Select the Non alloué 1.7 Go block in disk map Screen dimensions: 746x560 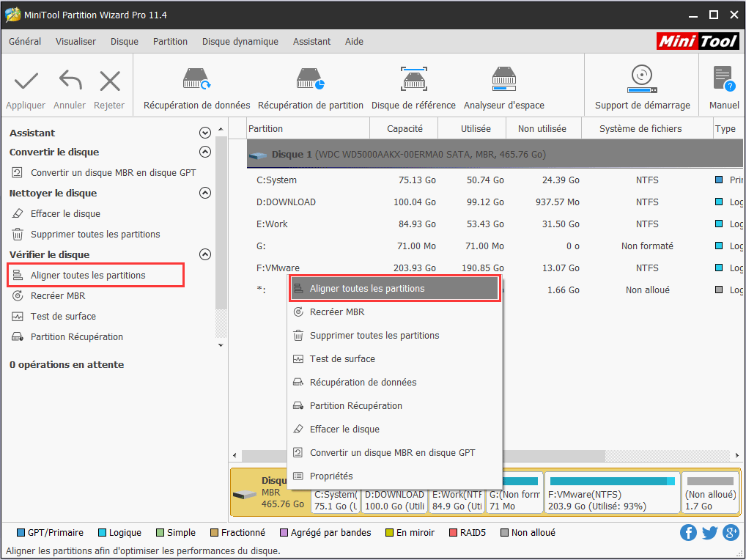pyautogui.click(x=710, y=493)
